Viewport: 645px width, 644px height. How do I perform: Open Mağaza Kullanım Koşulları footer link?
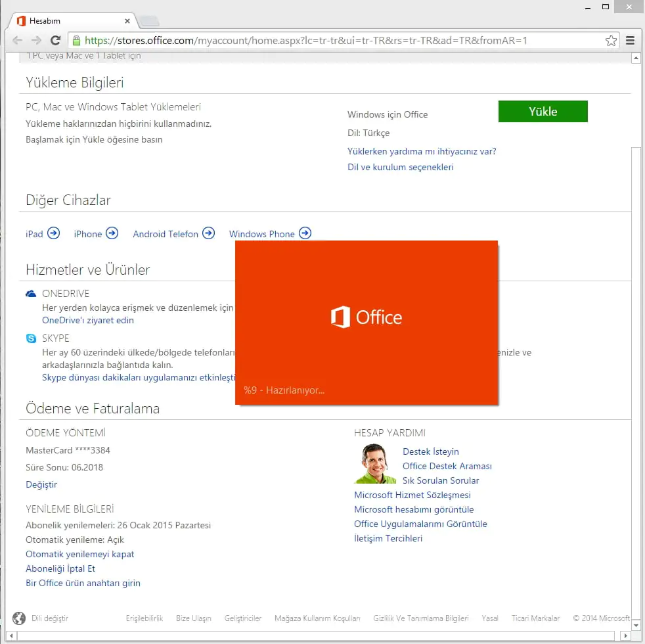[317, 618]
